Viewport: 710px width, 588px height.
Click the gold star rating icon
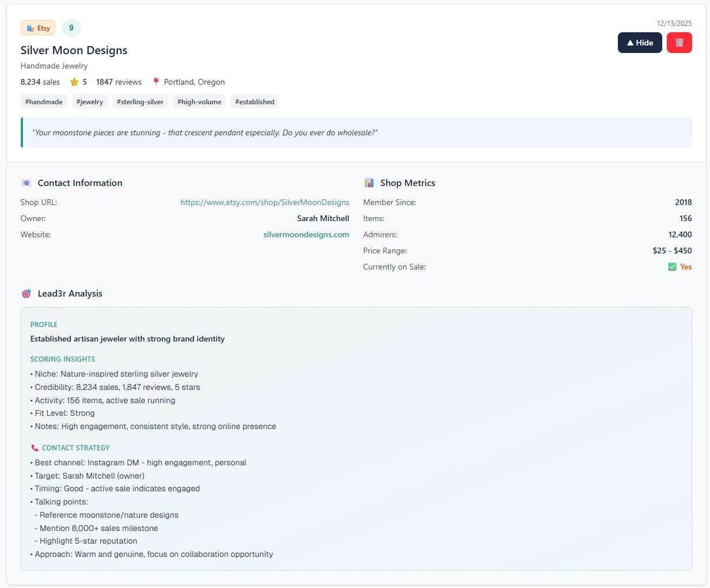[74, 82]
